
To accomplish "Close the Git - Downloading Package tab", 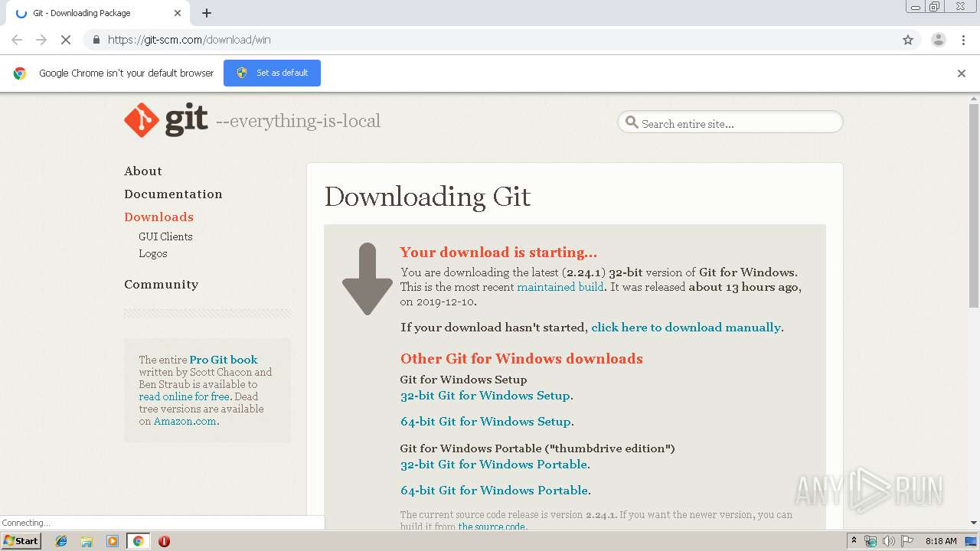I will 178,13.
